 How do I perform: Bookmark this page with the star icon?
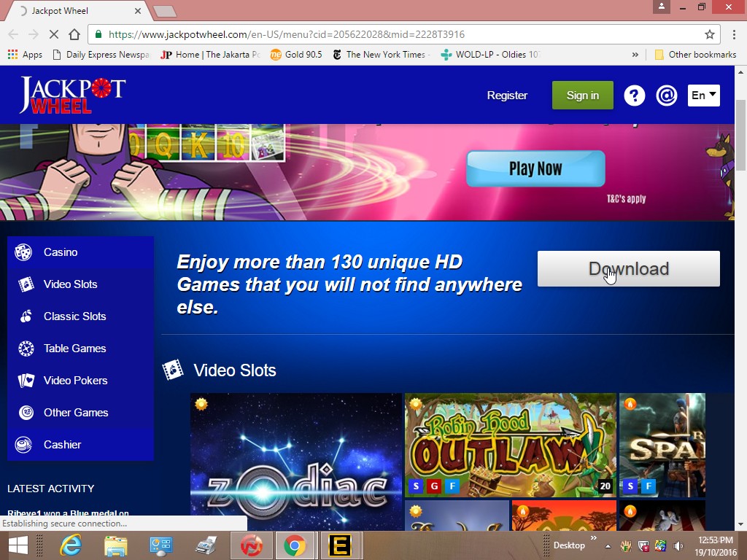click(x=709, y=34)
